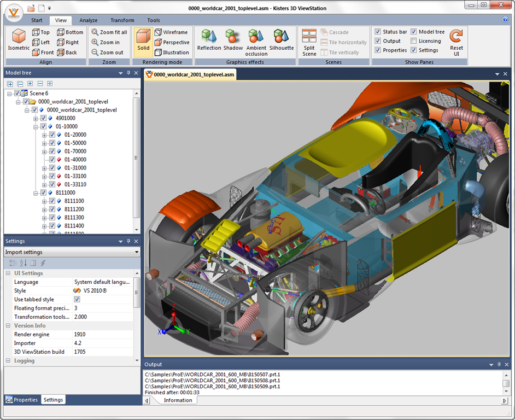This screenshot has width=515, height=420.
Task: Click the lightning bolt icon in Settings toolbar
Action: [x=43, y=263]
